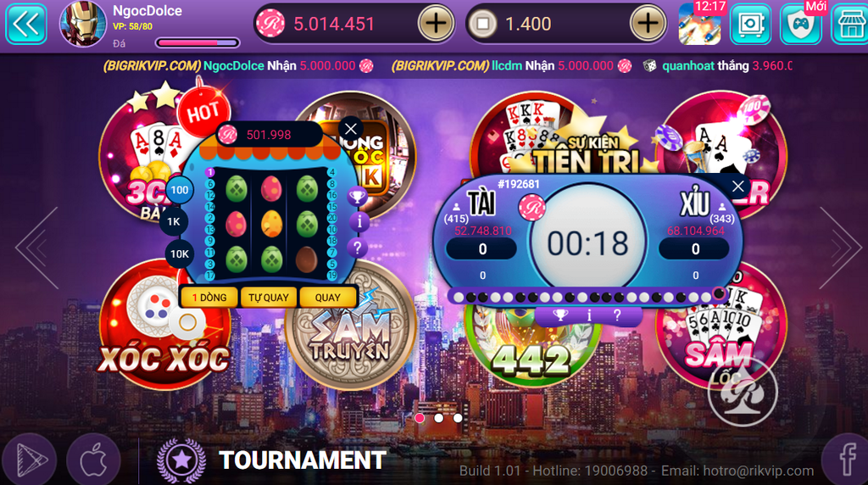Tap the double-arrow back button
Viewport: 868px width, 485px height.
click(26, 25)
